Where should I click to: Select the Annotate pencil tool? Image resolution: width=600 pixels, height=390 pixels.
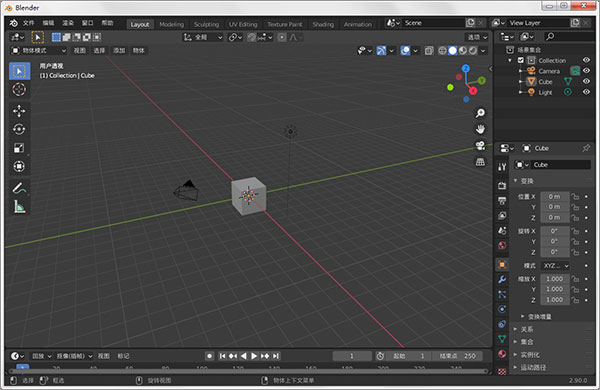19,188
